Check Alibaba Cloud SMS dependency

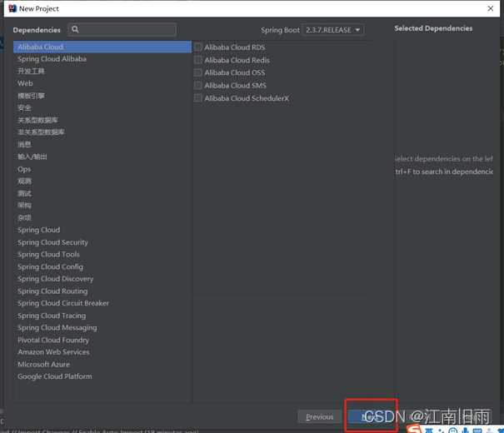click(198, 86)
